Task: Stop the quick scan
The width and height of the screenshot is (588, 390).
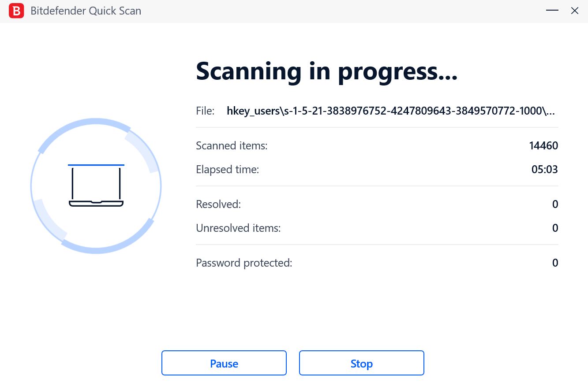Action: (362, 363)
